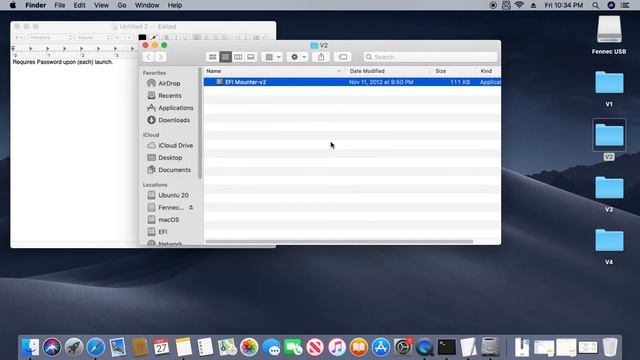The image size is (640, 360).
Task: Open iTunes from the Dock
Action: click(x=337, y=347)
